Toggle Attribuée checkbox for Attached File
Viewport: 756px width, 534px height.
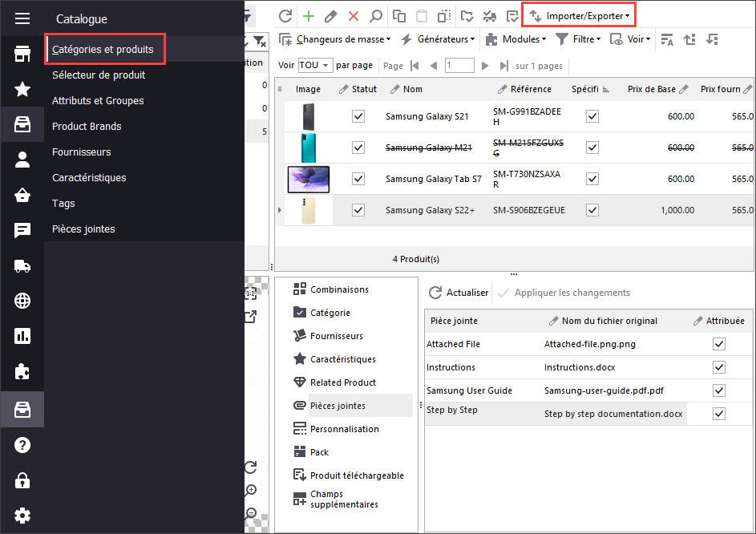(719, 344)
